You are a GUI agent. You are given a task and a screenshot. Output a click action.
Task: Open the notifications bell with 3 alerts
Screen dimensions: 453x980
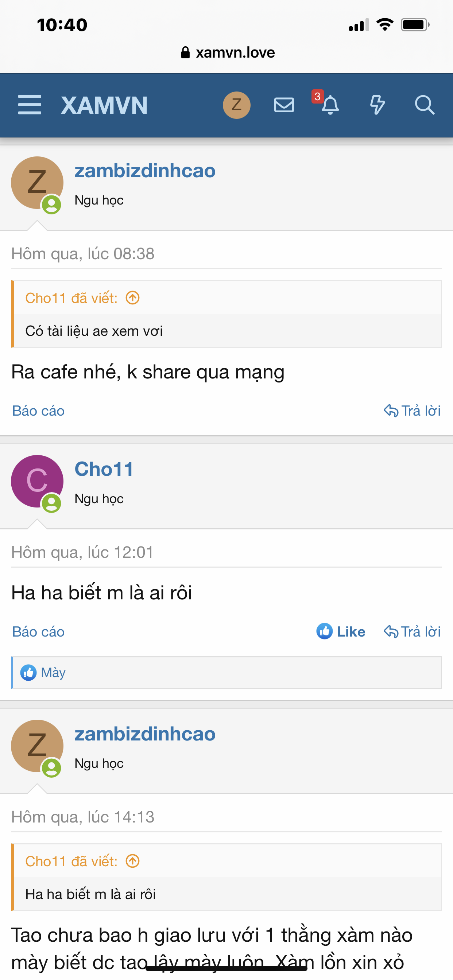(330, 105)
